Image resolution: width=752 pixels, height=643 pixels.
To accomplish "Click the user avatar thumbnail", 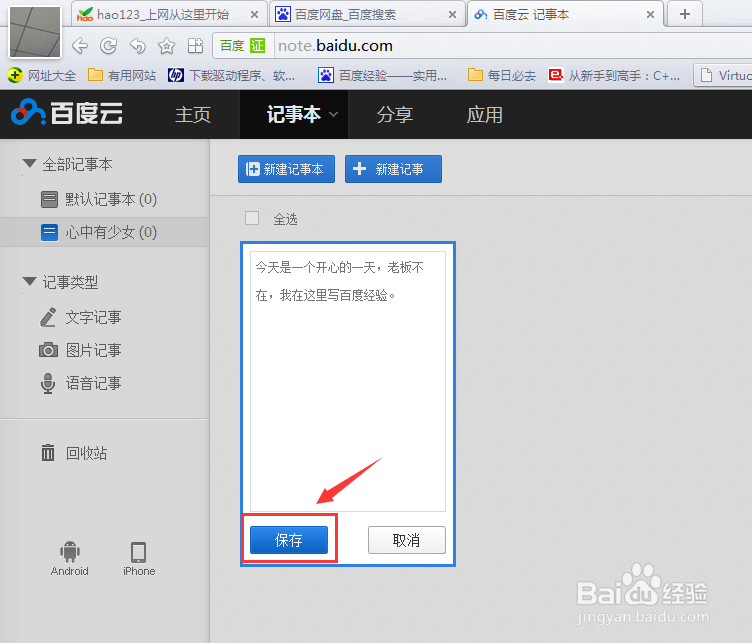I will [x=35, y=32].
